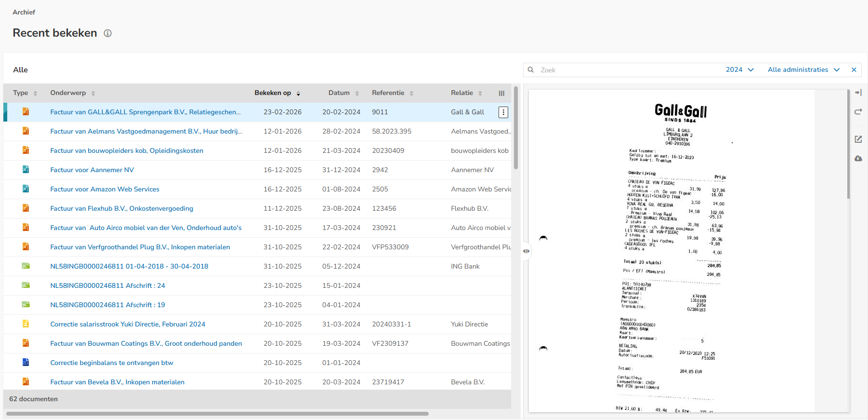The height and width of the screenshot is (420, 868).
Task: Click the collapse preview panel arrow icon
Action: click(x=858, y=93)
